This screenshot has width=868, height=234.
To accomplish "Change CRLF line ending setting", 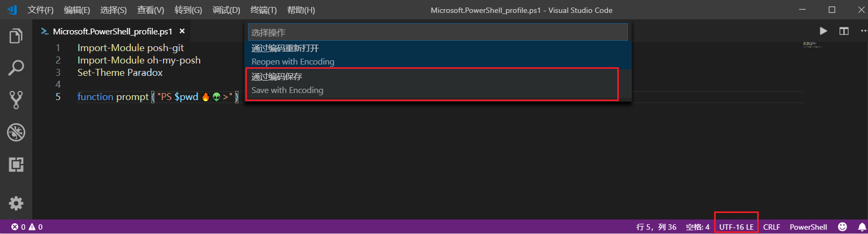I will point(771,227).
